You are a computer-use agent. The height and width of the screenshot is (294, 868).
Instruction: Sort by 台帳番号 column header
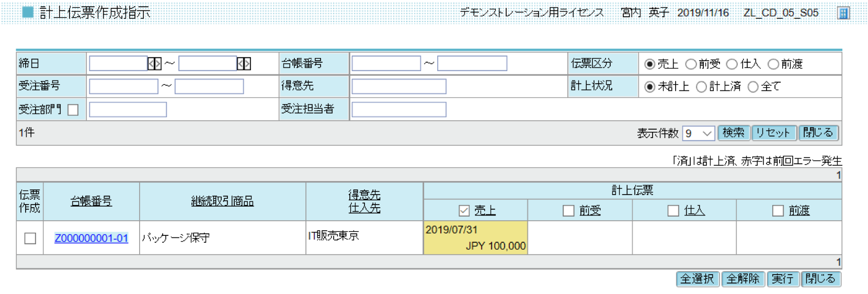click(x=92, y=201)
